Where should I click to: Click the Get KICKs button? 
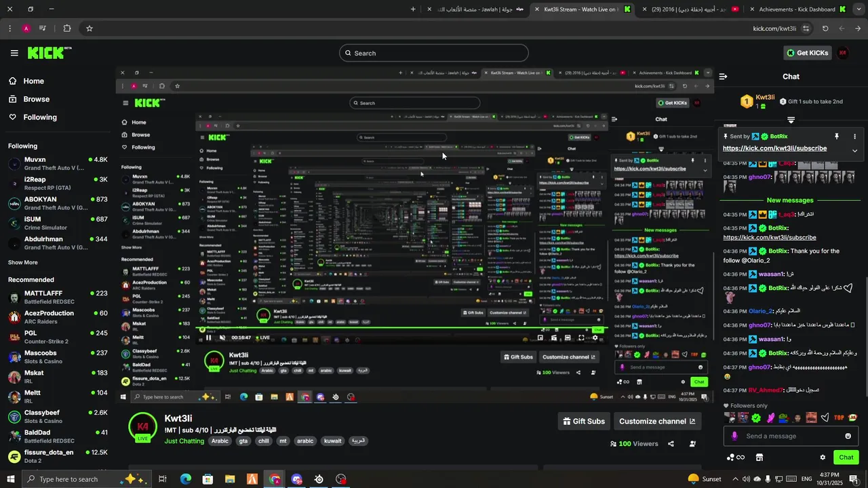point(807,53)
